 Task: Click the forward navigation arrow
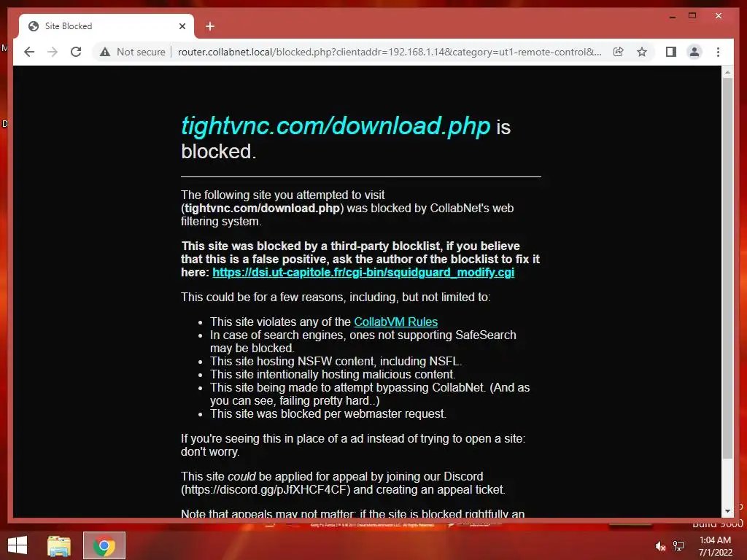pyautogui.click(x=53, y=52)
